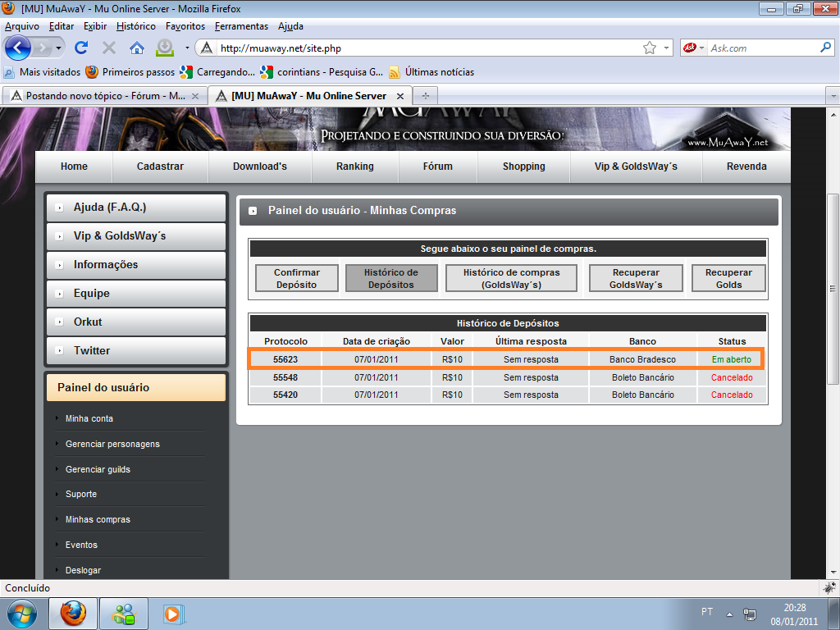Reload the page with the refresh icon
840x630 pixels.
tap(81, 48)
